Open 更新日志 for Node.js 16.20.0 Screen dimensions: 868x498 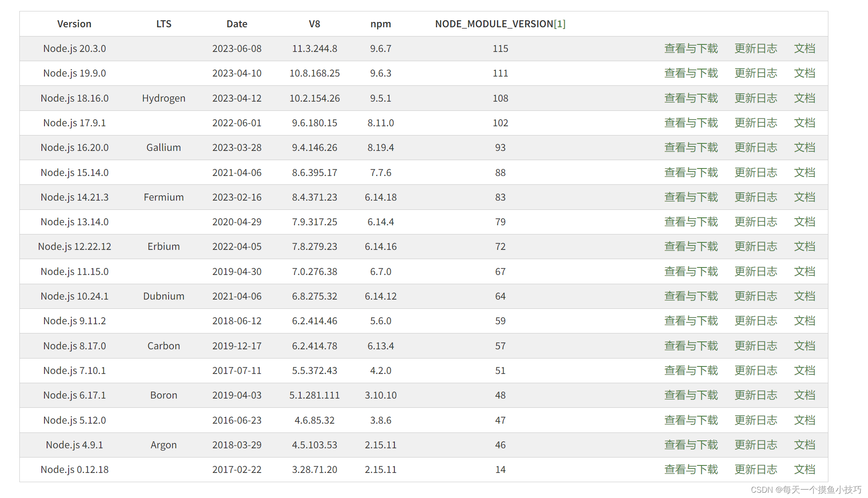click(756, 147)
